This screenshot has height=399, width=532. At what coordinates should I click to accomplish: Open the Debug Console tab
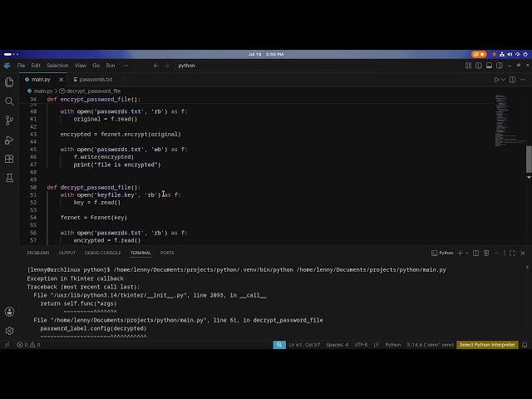pos(103,253)
